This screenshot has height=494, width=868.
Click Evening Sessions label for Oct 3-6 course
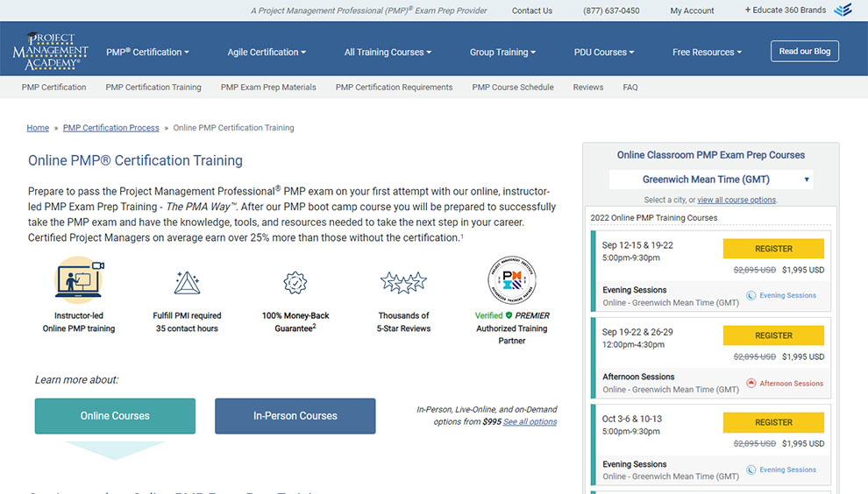click(x=787, y=469)
